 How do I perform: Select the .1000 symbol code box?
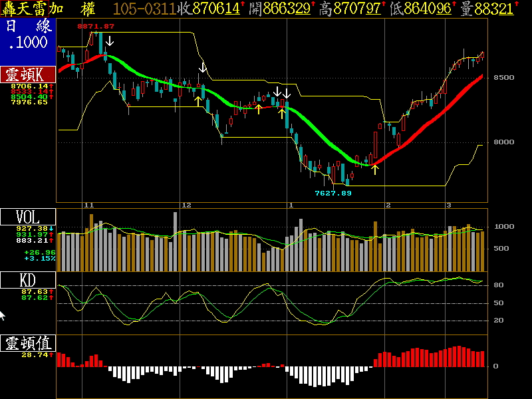click(x=27, y=43)
